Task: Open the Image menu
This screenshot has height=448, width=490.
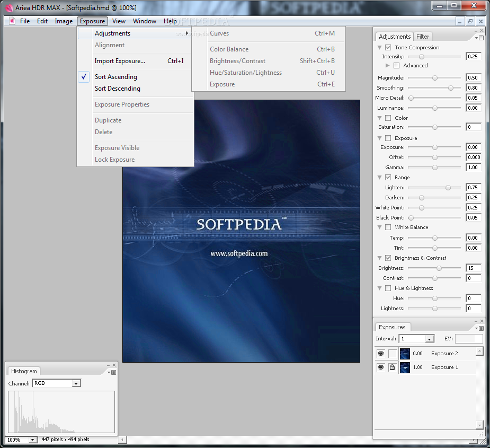Action: pyautogui.click(x=64, y=21)
